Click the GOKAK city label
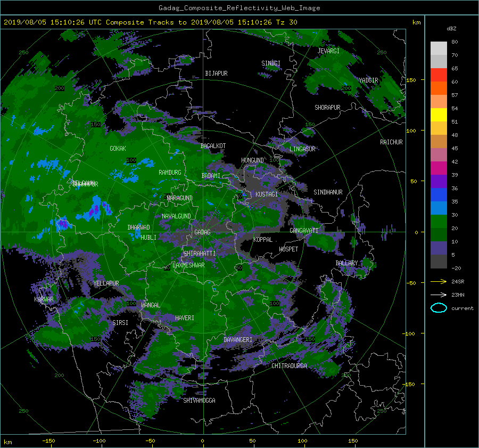Image resolution: width=479 pixels, height=448 pixels. click(118, 149)
